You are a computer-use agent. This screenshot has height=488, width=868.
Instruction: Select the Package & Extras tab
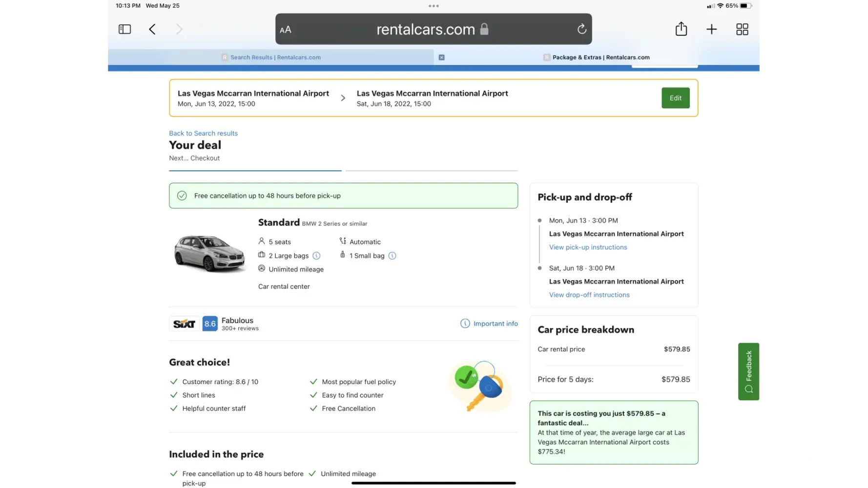click(x=600, y=58)
